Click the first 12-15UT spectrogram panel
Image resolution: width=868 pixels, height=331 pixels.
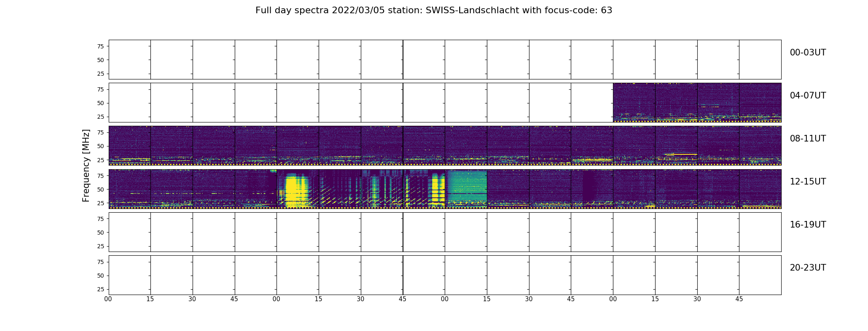click(129, 189)
